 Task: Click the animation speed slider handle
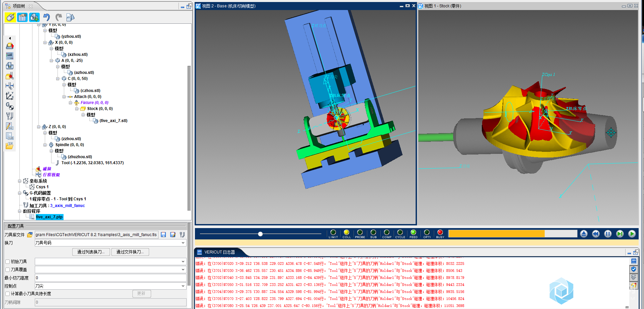(x=260, y=234)
